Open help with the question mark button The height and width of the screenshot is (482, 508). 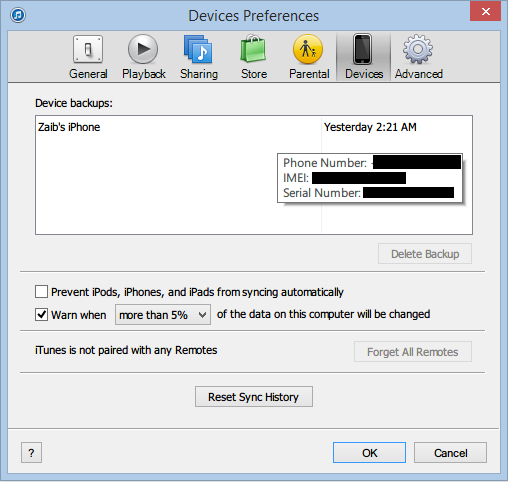pos(31,453)
